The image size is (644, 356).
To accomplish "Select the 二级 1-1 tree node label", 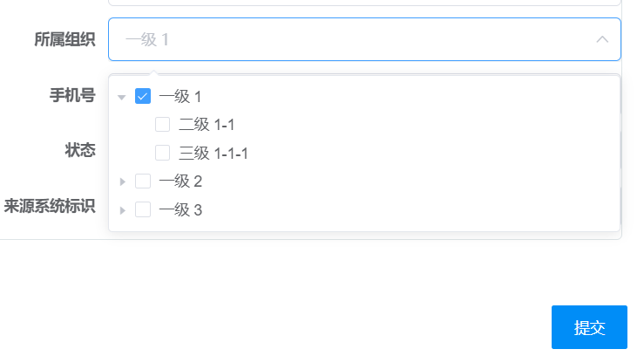I will [207, 125].
